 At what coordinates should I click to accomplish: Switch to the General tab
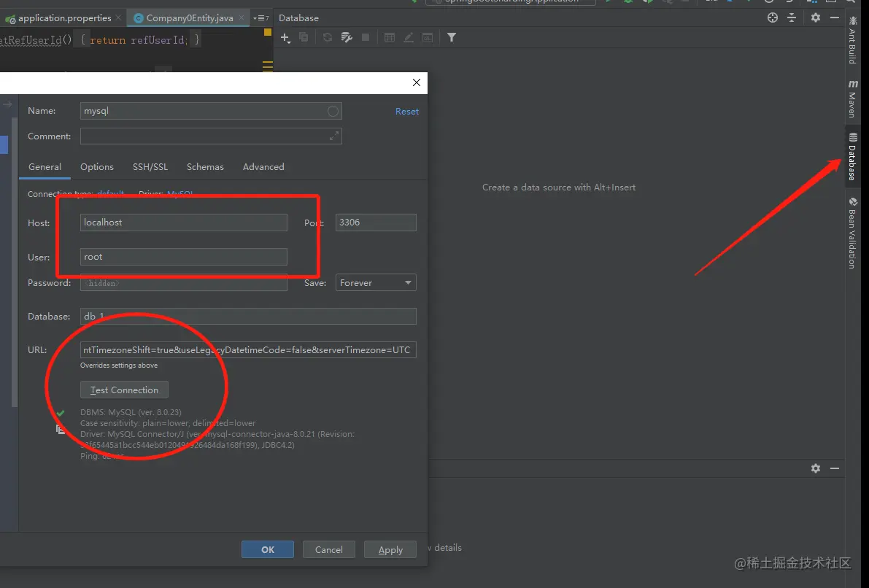coord(45,167)
